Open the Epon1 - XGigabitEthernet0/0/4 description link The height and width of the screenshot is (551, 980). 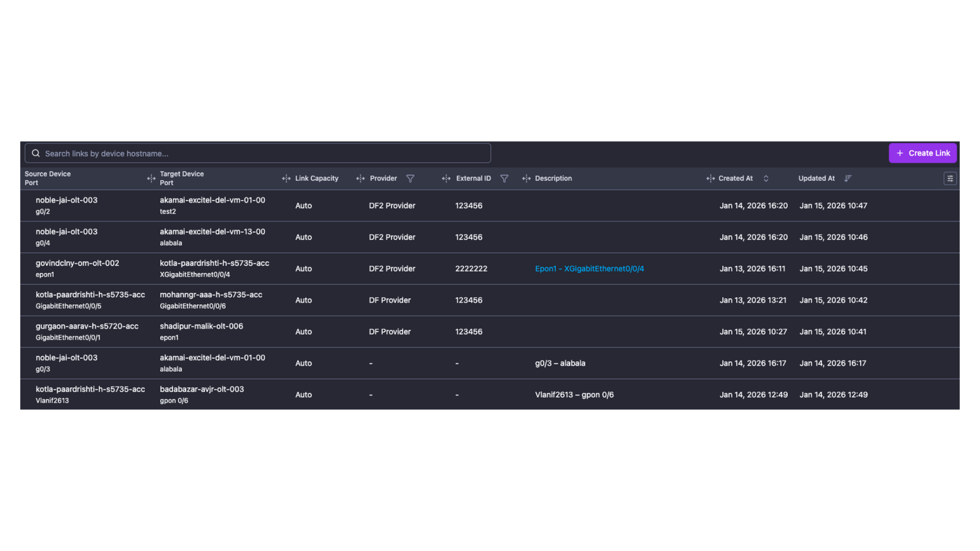coord(589,268)
